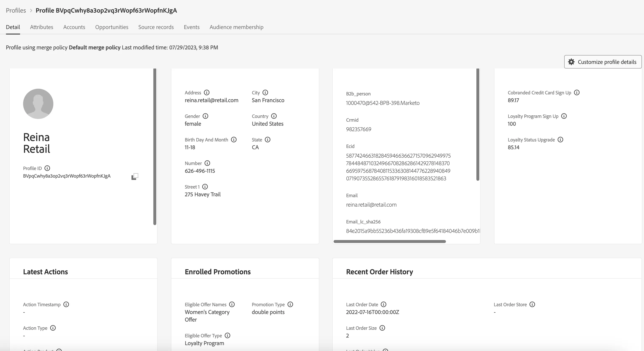Show info for the City field

[265, 92]
